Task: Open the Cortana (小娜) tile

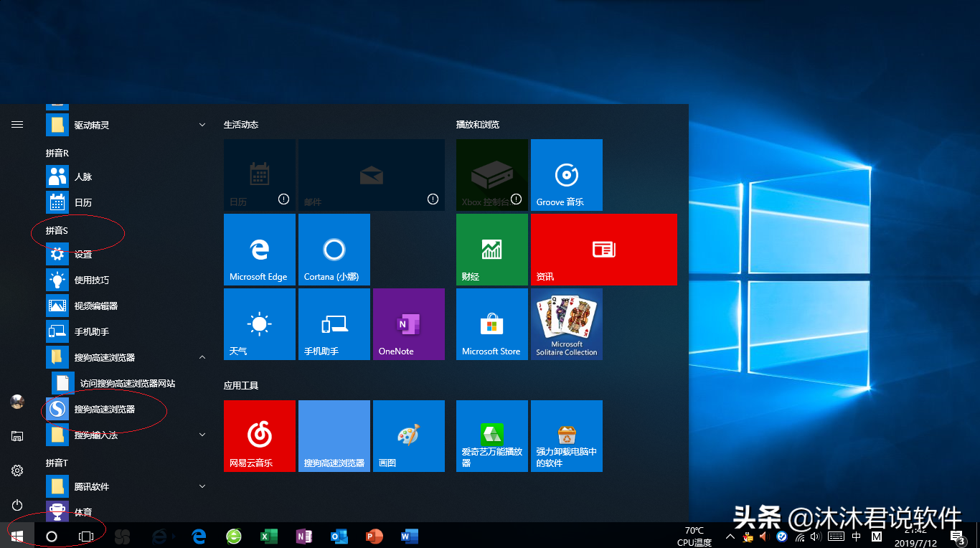Action: pyautogui.click(x=334, y=248)
